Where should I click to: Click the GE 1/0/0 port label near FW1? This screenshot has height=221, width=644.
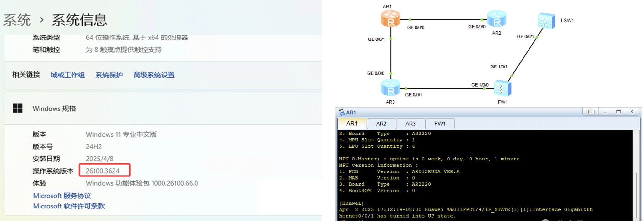coord(480,85)
